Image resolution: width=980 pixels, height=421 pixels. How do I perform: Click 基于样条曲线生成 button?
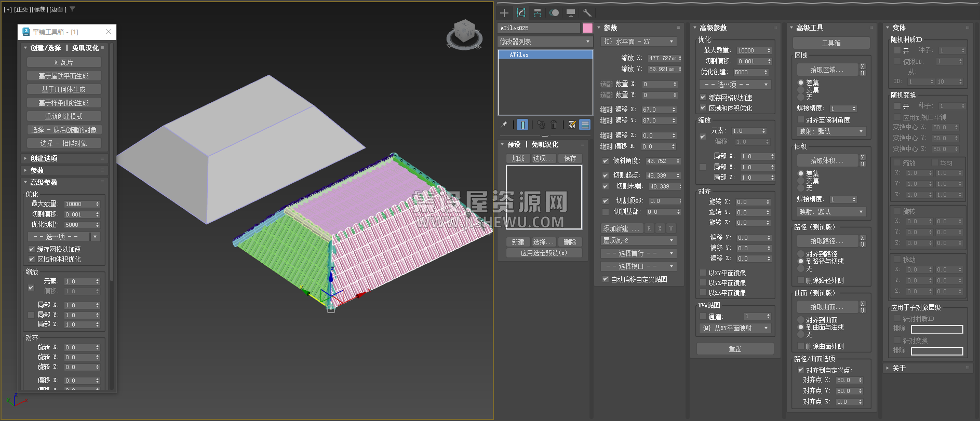click(64, 103)
